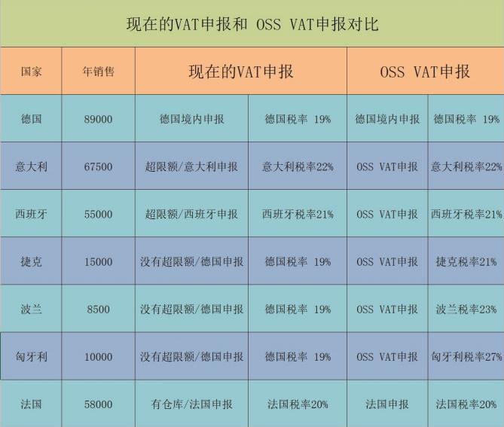504x427 pixels.
Task: Click the 波兰税率23% cell
Action: tap(466, 309)
